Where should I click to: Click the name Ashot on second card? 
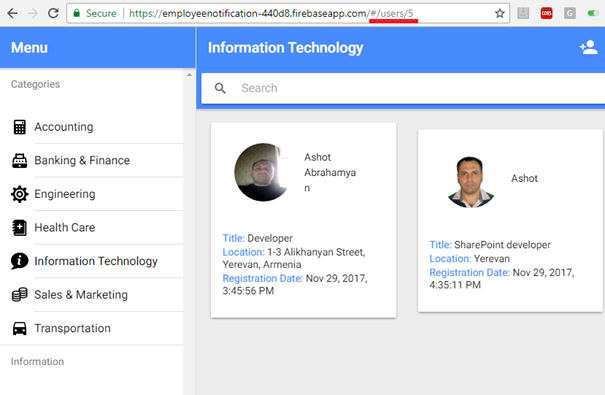pyautogui.click(x=524, y=179)
